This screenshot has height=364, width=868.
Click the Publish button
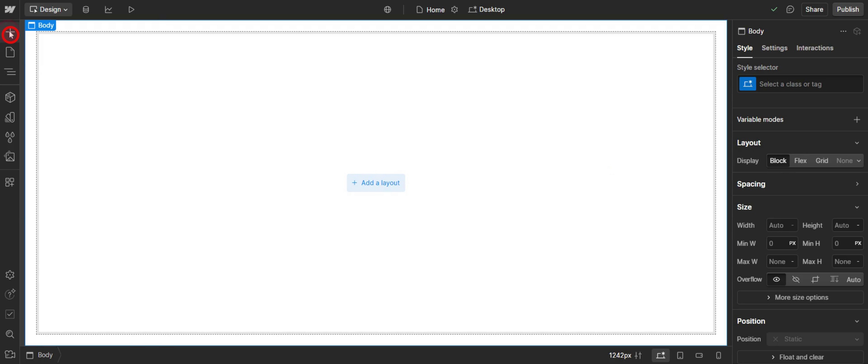(x=848, y=10)
